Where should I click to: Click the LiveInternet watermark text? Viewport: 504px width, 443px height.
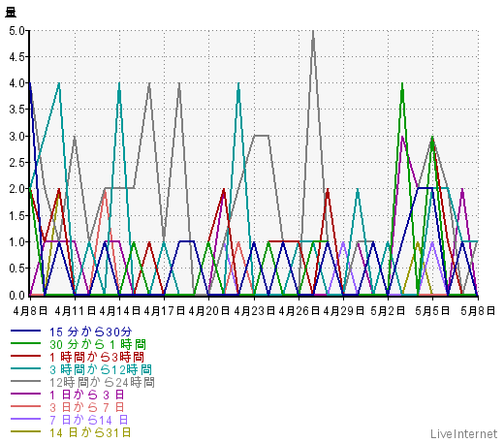coord(464,433)
